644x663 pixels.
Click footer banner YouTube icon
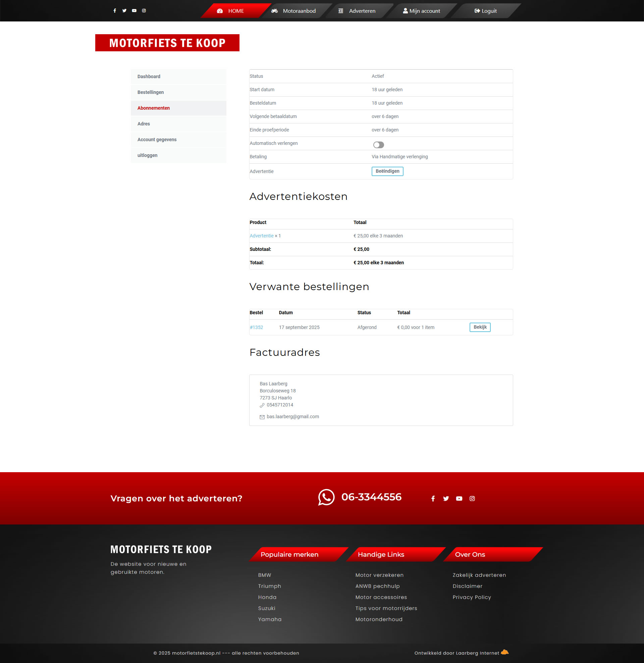point(459,499)
